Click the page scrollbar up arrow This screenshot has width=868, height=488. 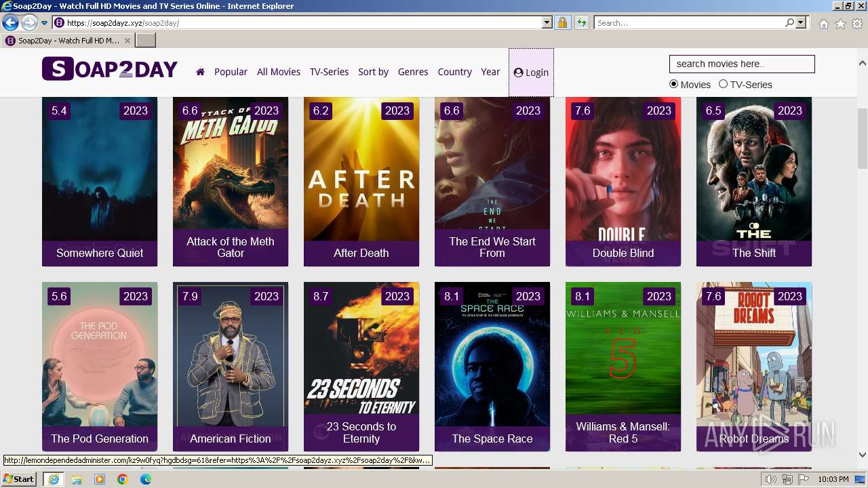(x=863, y=64)
